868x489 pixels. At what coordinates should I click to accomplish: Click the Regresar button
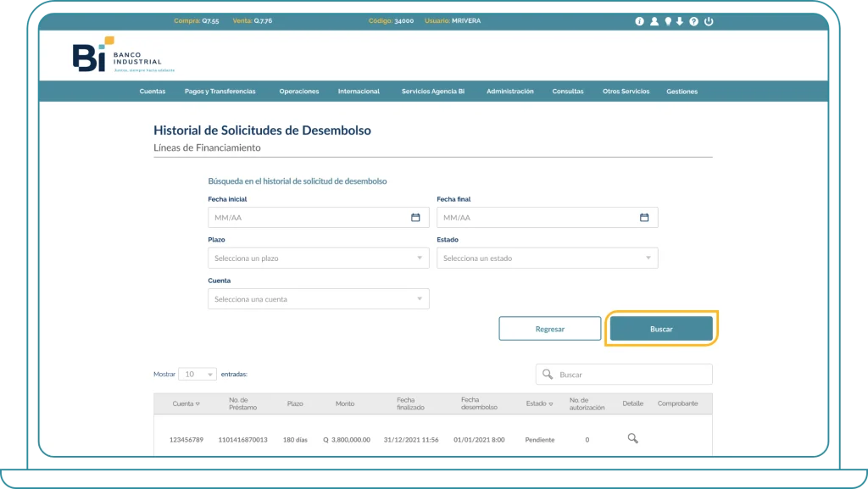[x=549, y=329]
